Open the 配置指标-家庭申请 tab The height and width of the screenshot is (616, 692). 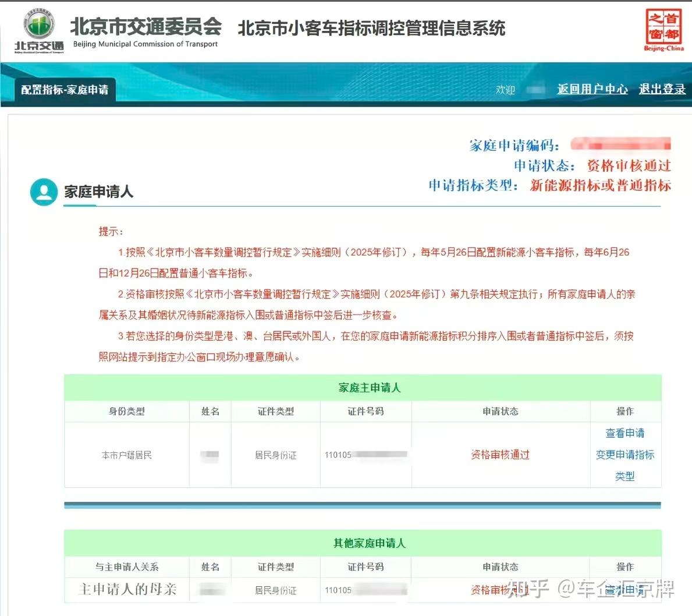tap(65, 90)
